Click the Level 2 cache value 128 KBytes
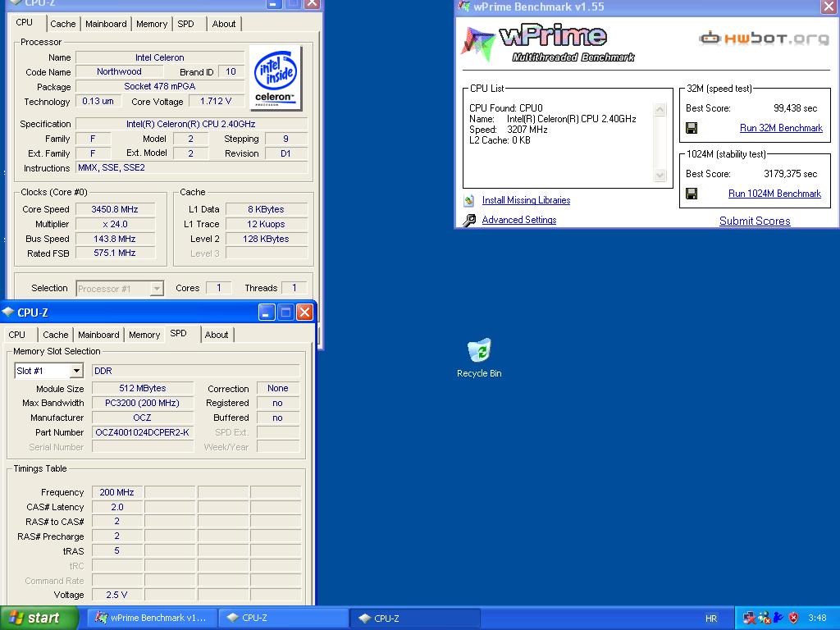Screen dimensions: 840x630 (x=267, y=239)
